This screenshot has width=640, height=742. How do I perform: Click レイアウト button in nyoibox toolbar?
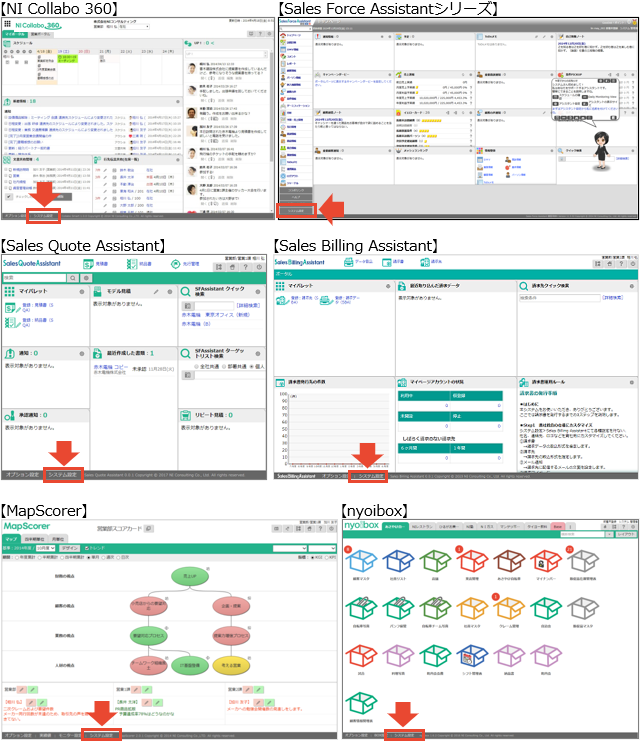(626, 534)
